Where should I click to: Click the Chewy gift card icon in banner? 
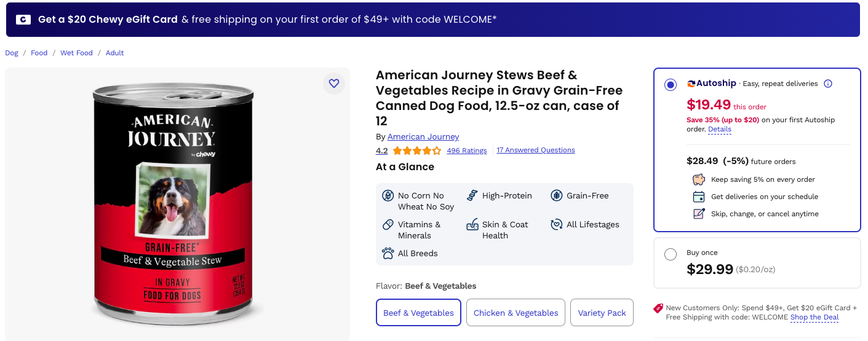pos(23,20)
